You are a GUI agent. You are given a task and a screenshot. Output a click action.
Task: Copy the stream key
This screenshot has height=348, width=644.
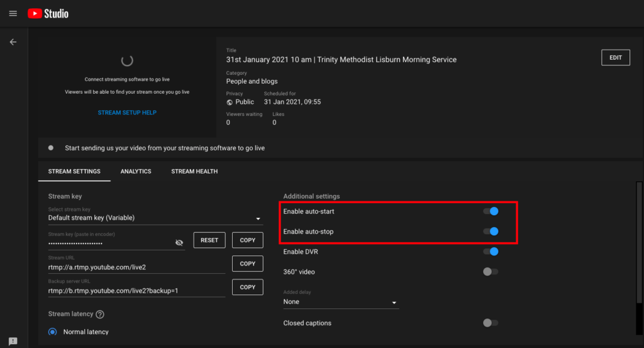point(248,240)
